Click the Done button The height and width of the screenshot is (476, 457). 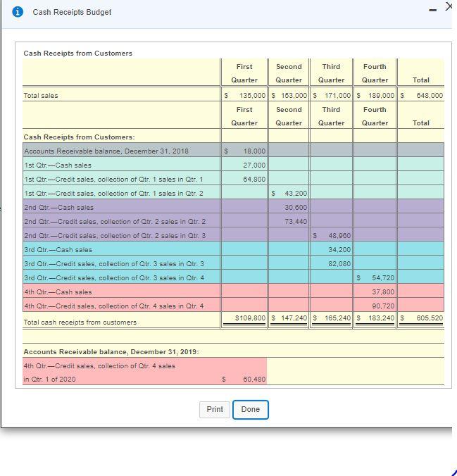pyautogui.click(x=251, y=410)
